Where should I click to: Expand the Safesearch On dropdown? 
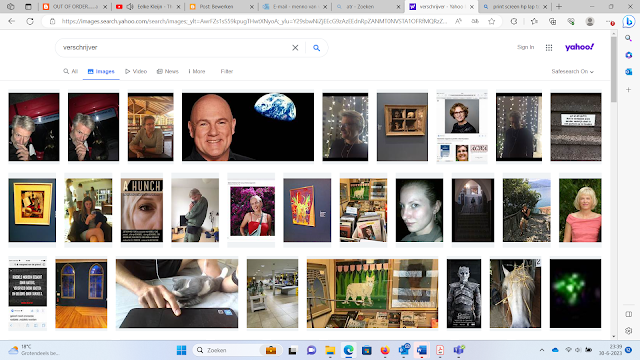click(x=572, y=71)
